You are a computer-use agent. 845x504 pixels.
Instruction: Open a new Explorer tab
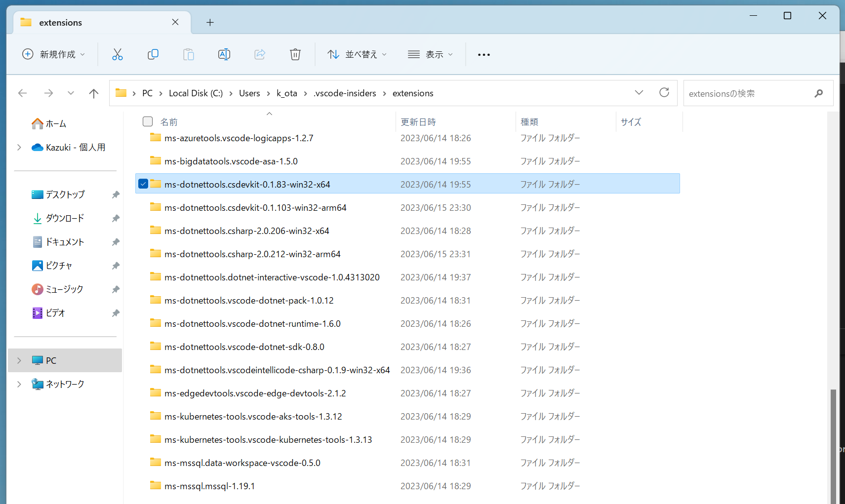210,22
